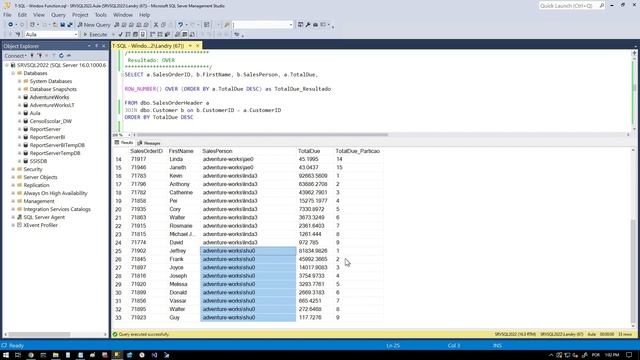Image resolution: width=640 pixels, height=360 pixels.
Task: Open the Edit menu
Action: pyautogui.click(x=22, y=15)
